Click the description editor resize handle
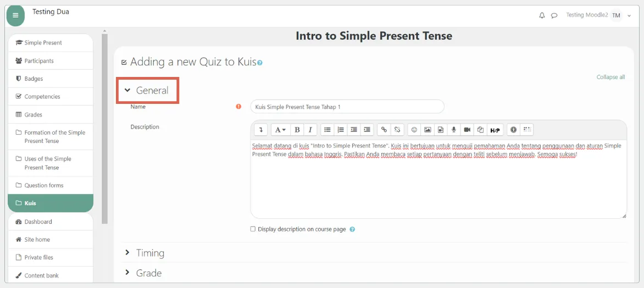 click(624, 215)
